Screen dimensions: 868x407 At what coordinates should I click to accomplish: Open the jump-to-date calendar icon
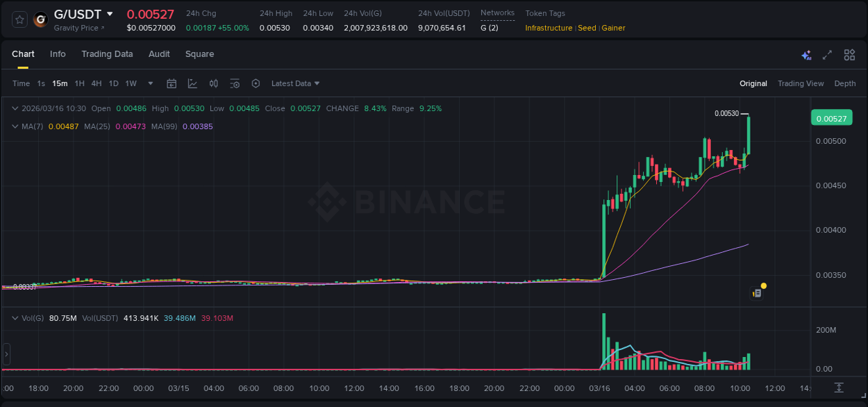pyautogui.click(x=172, y=83)
